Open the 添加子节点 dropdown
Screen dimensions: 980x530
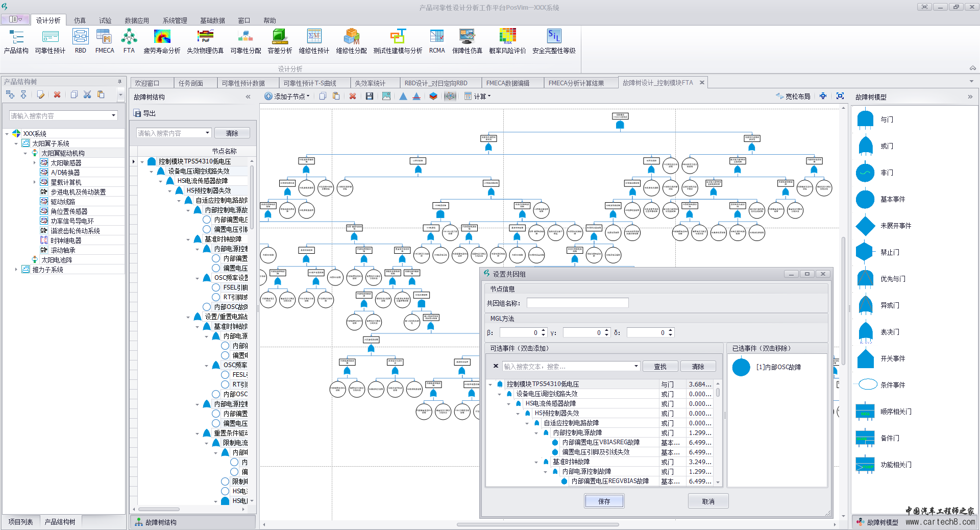288,97
